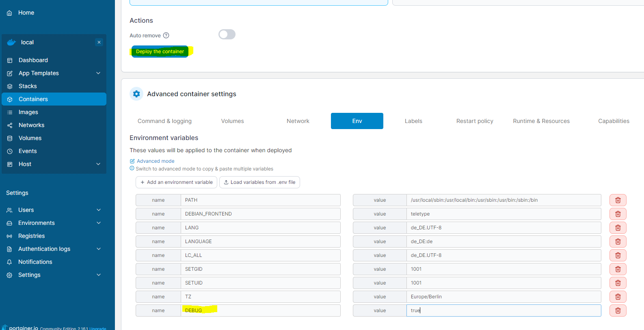Click the SETGID value field

point(504,269)
